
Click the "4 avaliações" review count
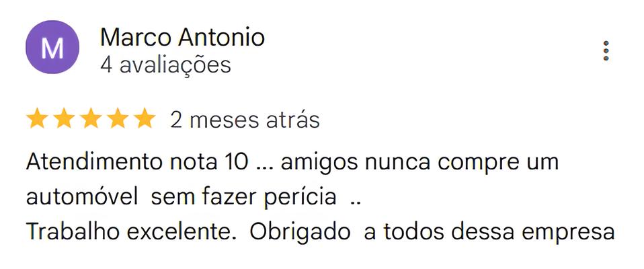[x=165, y=65]
